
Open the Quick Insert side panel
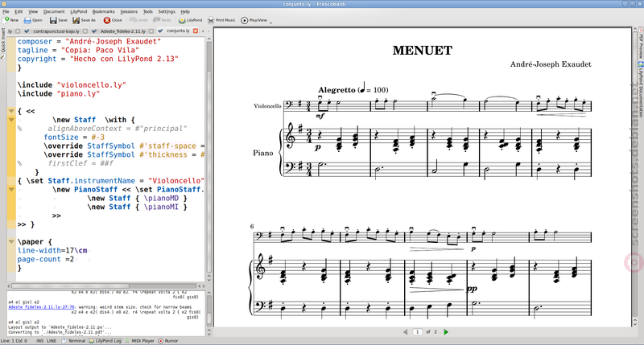pyautogui.click(x=3, y=43)
